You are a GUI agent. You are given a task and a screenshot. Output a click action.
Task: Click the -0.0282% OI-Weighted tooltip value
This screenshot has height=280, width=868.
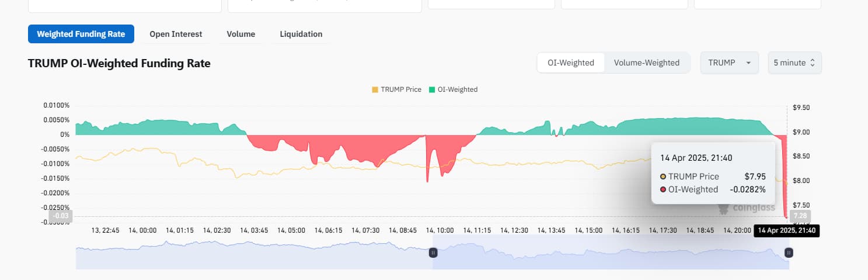tap(748, 189)
